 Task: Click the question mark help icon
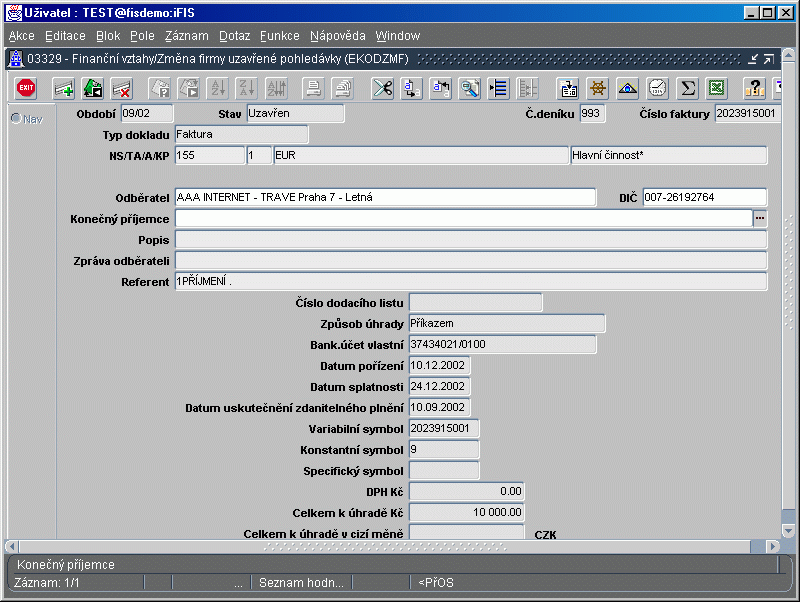pyautogui.click(x=753, y=88)
